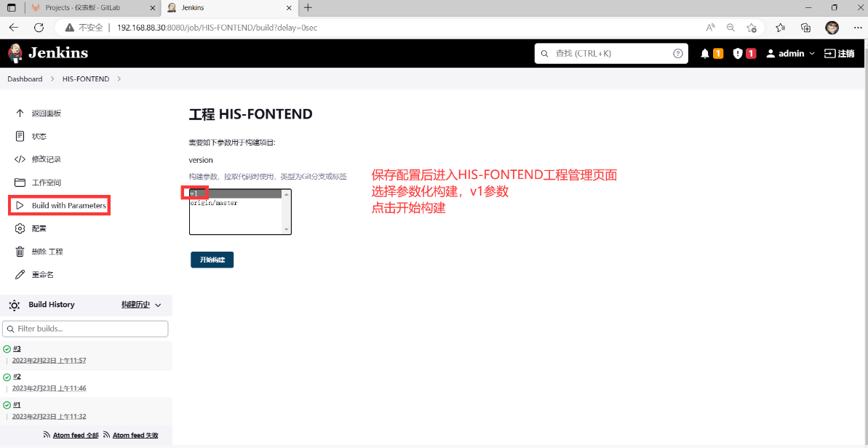Viewport: 868px width, 448px height.
Task: Click the browser address bar URL
Action: (x=216, y=28)
